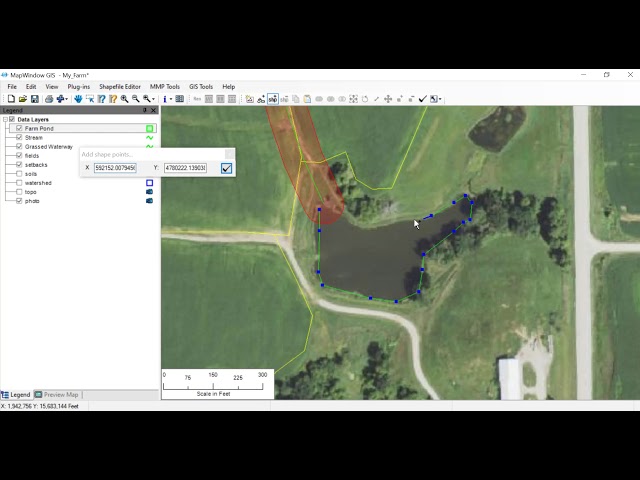640x480 pixels.
Task: Click the blue question mark query tool
Action: point(102,99)
